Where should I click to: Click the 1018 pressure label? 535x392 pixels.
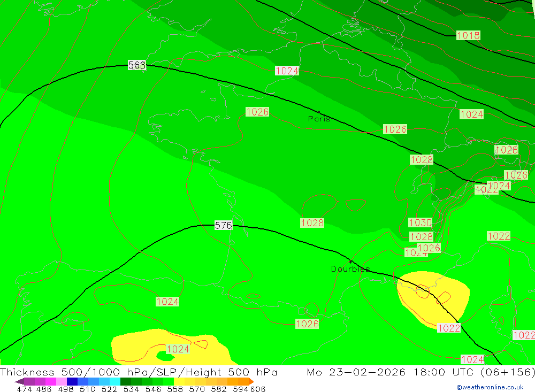(x=468, y=35)
